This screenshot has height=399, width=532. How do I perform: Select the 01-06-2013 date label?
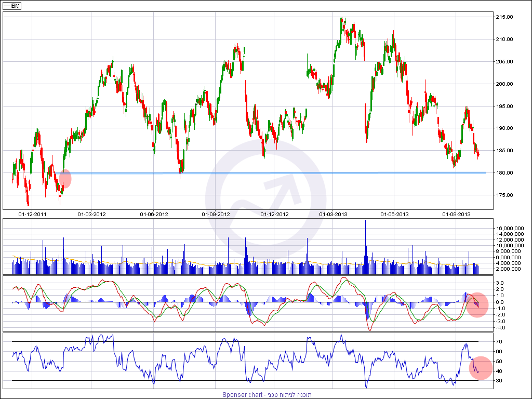coord(394,214)
